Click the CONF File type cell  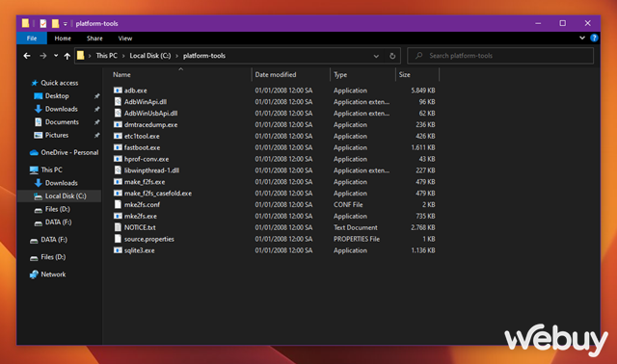pyautogui.click(x=348, y=205)
